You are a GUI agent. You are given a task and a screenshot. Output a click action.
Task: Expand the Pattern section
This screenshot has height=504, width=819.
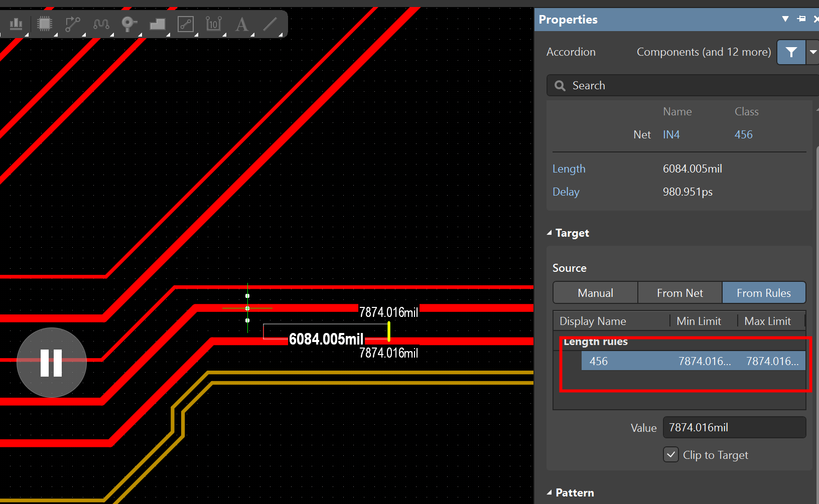point(550,493)
